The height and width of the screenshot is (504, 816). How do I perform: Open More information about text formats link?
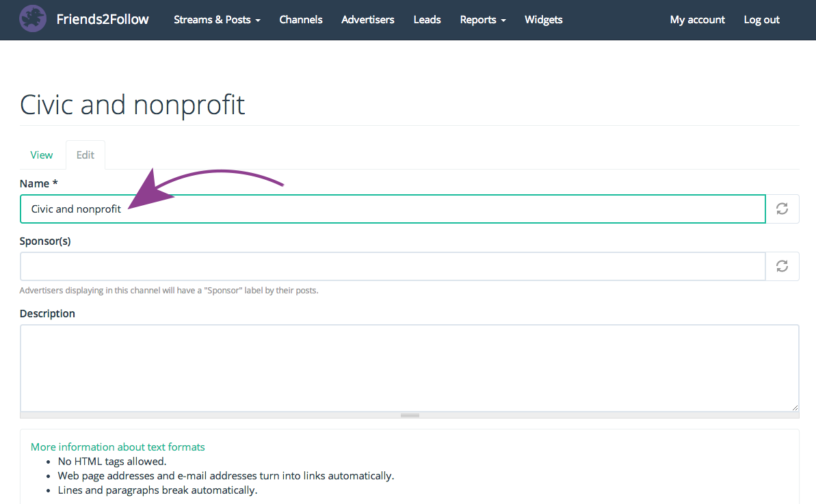[x=118, y=447]
